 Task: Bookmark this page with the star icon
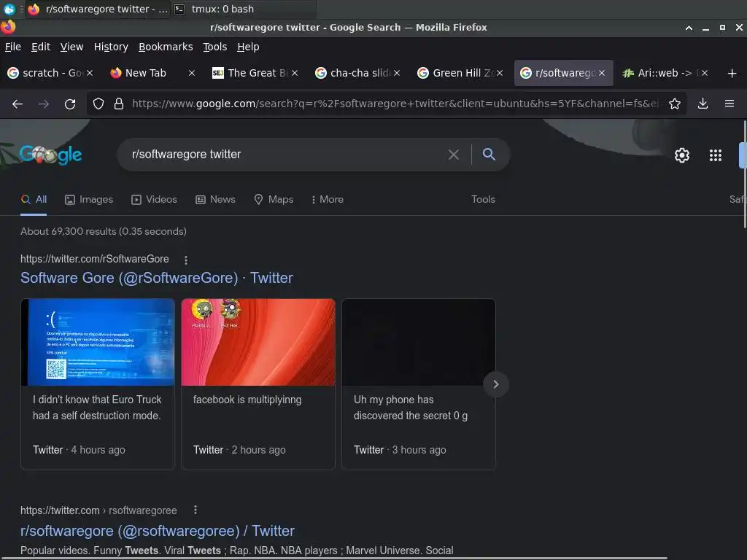[675, 104]
